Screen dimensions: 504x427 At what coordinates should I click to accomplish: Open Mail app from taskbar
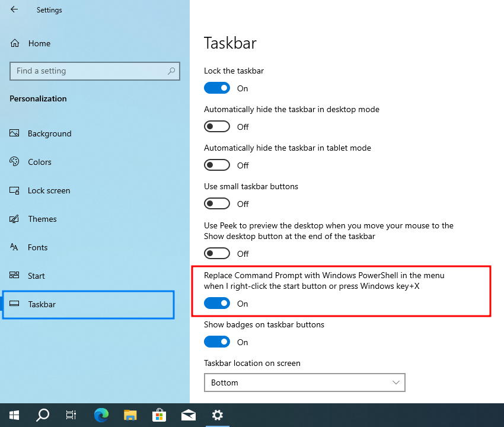(189, 415)
